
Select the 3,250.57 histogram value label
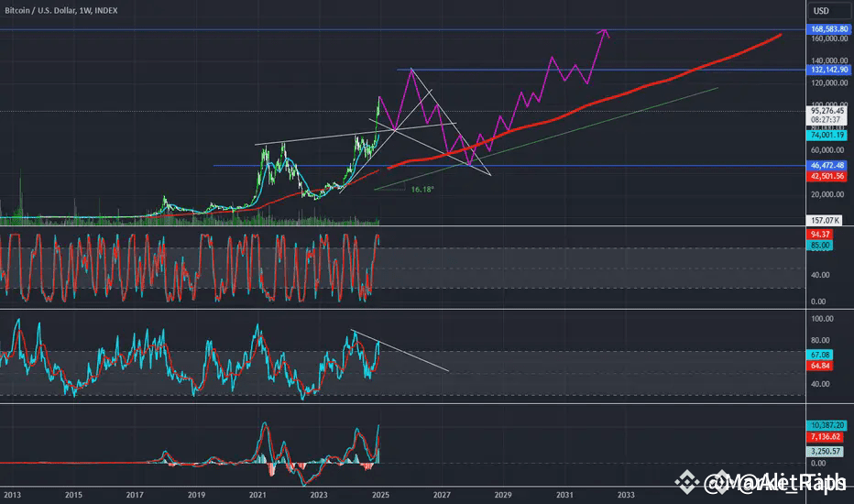825,451
